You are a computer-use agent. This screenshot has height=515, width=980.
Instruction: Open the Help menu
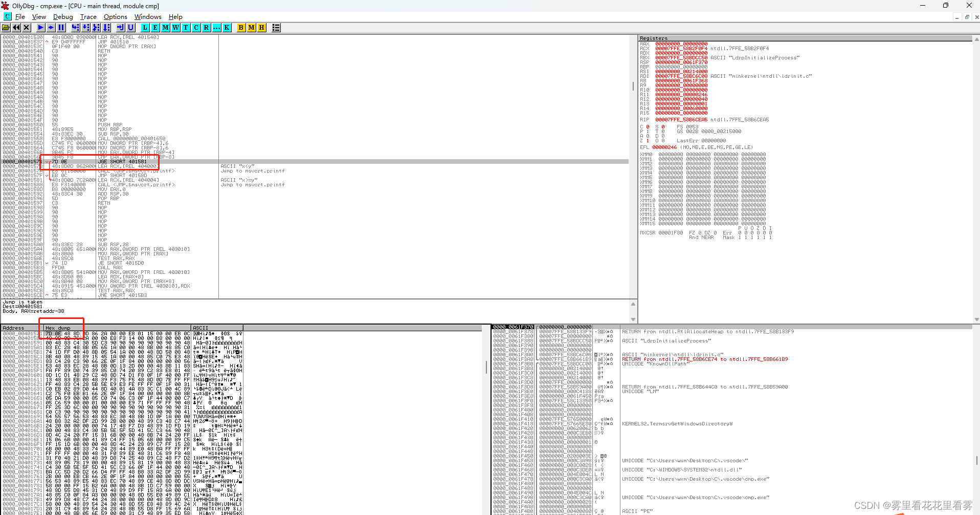pyautogui.click(x=175, y=17)
